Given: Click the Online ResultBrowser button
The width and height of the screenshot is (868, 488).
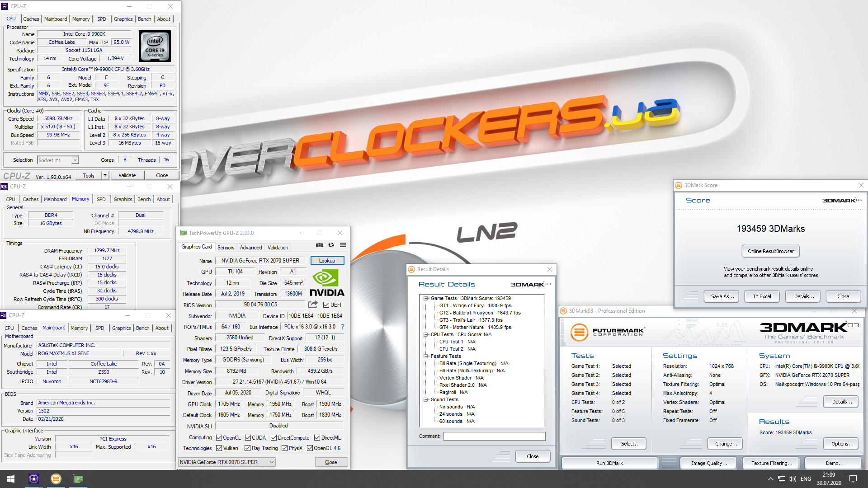Looking at the screenshot, I should [771, 251].
